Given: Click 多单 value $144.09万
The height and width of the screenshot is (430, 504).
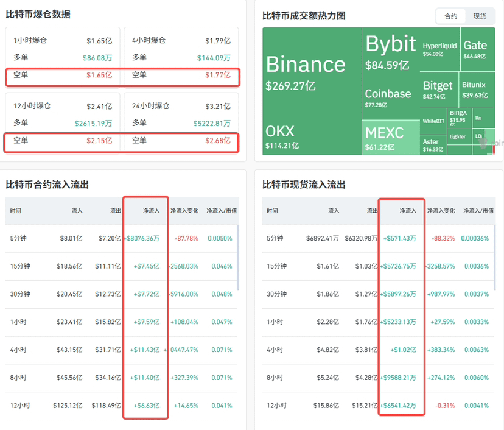Looking at the screenshot, I should click(x=214, y=58).
